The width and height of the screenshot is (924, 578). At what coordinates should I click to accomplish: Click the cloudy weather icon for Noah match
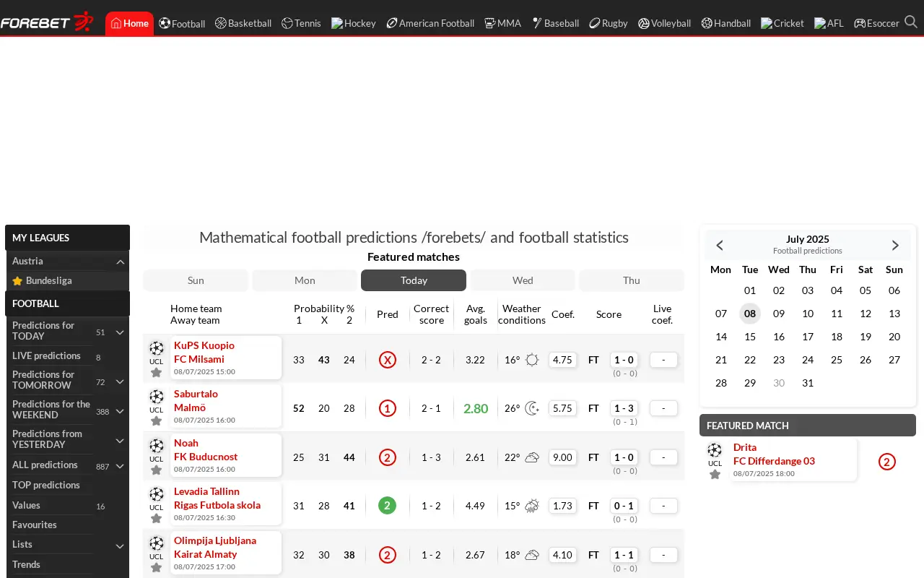(532, 457)
